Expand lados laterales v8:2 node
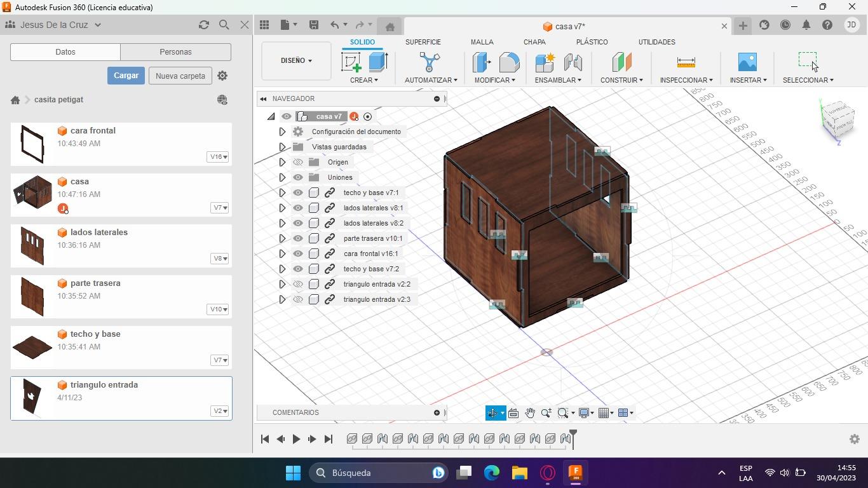868x488 pixels. 282,223
